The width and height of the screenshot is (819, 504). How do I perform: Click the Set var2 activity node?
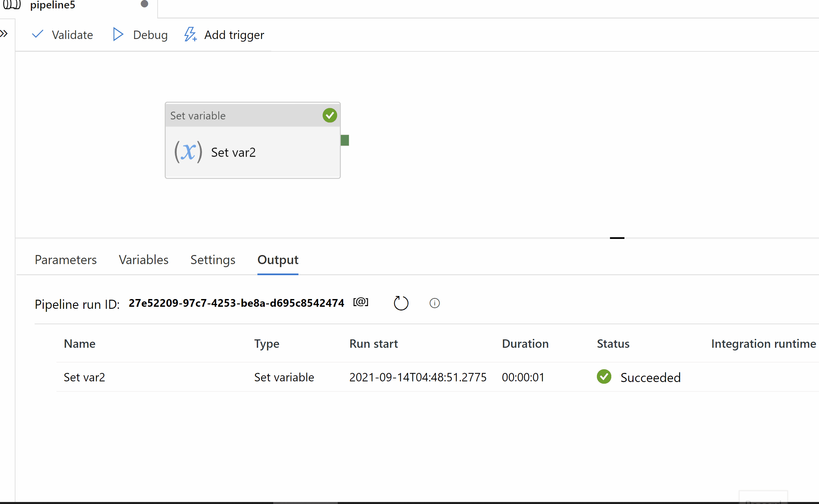click(252, 152)
